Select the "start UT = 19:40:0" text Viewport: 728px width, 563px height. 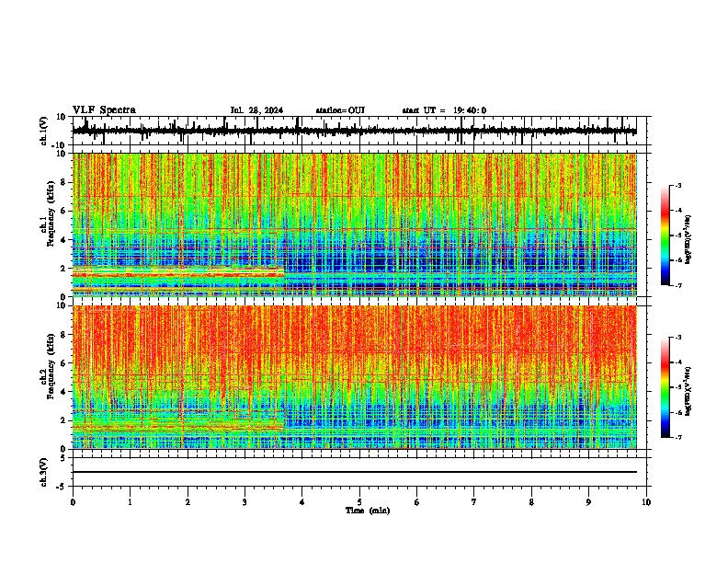(444, 110)
